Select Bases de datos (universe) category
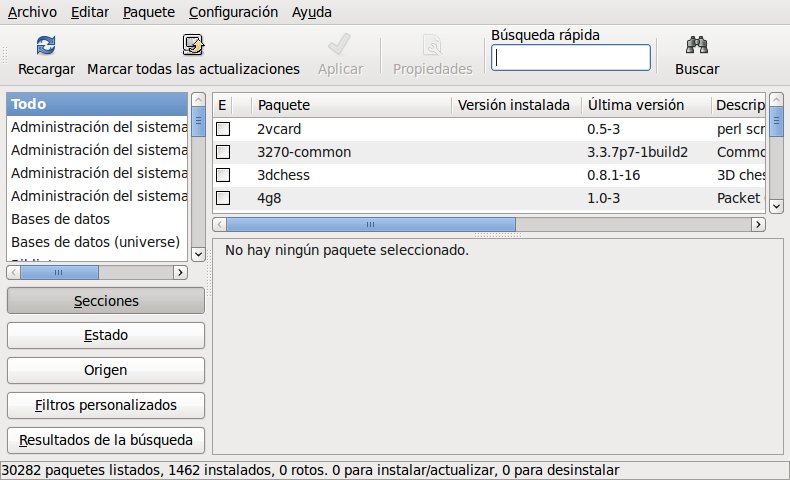 coord(97,242)
